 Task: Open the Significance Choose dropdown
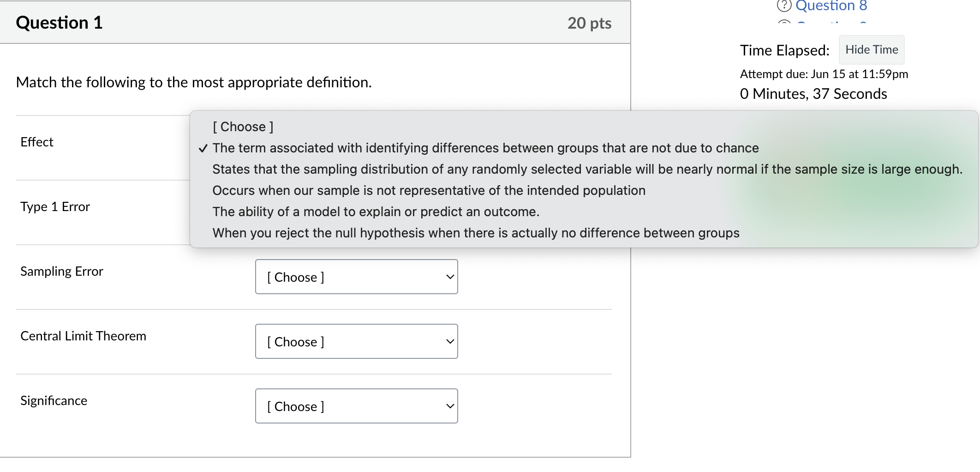pyautogui.click(x=356, y=406)
